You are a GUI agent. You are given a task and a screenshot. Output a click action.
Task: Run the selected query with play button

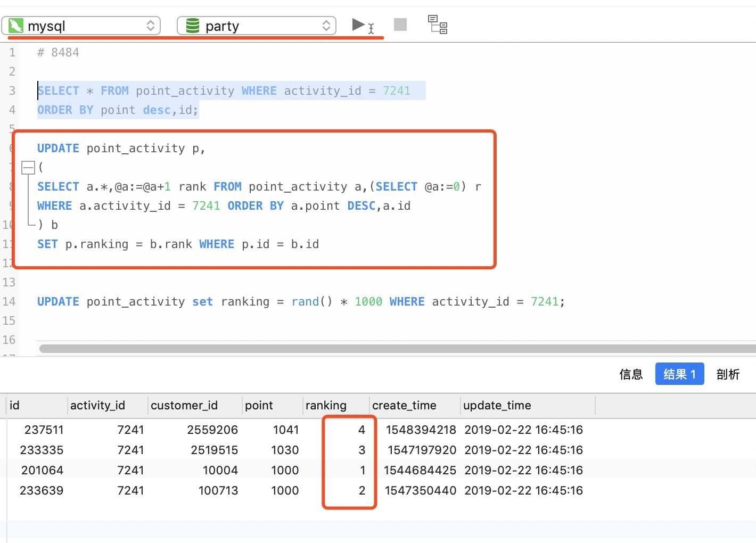358,24
